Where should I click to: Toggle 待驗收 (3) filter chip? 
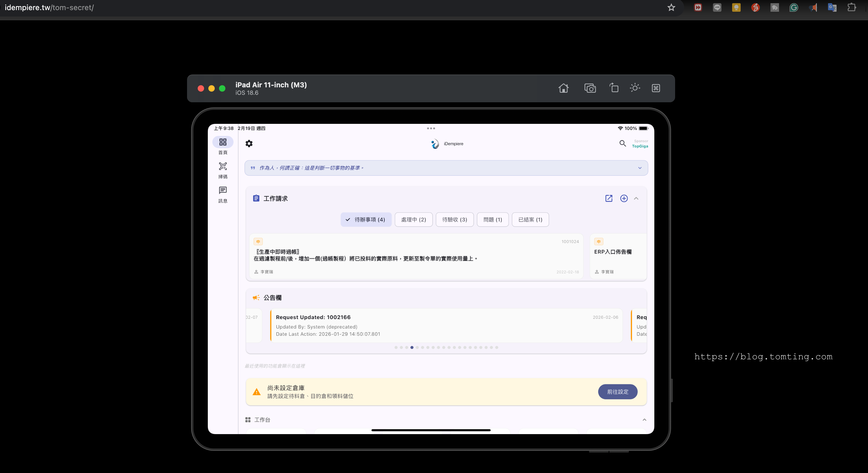tap(455, 220)
